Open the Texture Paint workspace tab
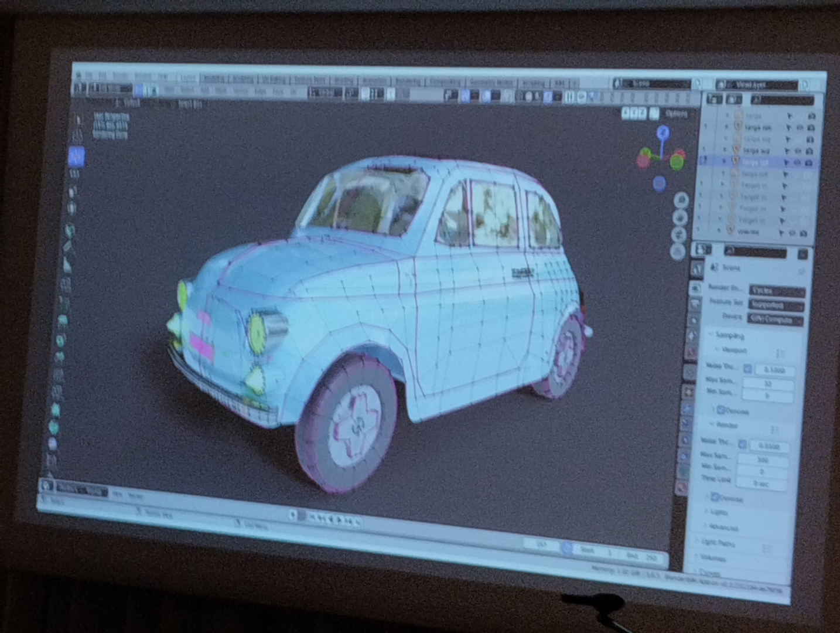This screenshot has height=633, width=840. (309, 79)
